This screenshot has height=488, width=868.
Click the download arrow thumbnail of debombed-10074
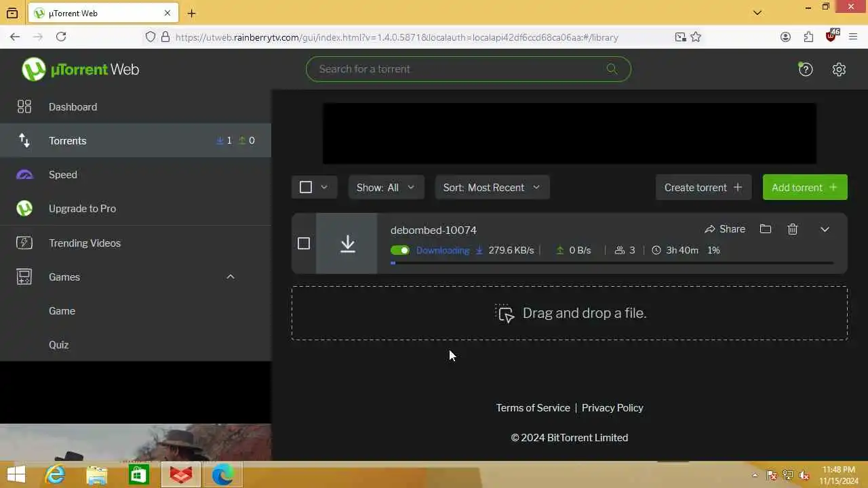(347, 243)
